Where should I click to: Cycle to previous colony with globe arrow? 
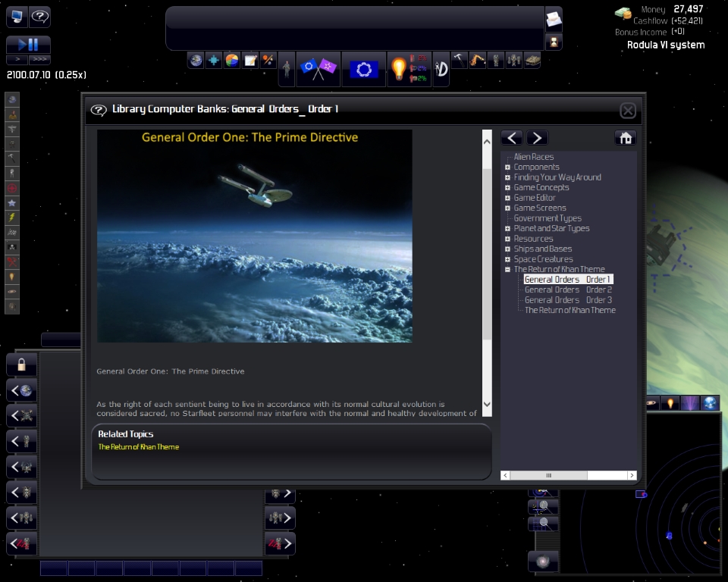pyautogui.click(x=21, y=391)
